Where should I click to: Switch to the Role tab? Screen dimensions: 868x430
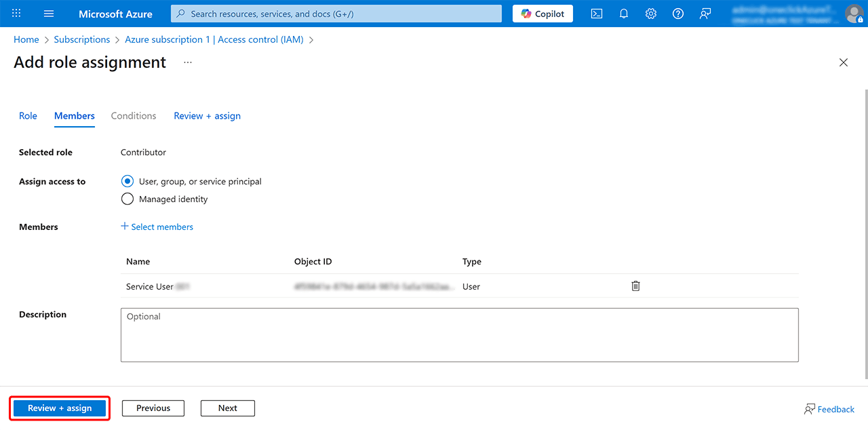coord(28,116)
